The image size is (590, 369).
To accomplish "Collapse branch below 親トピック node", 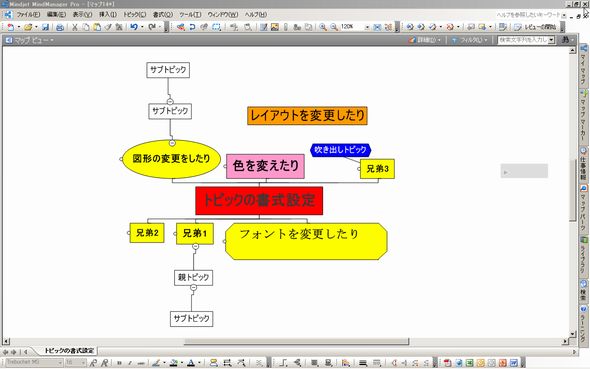I will coord(193,287).
